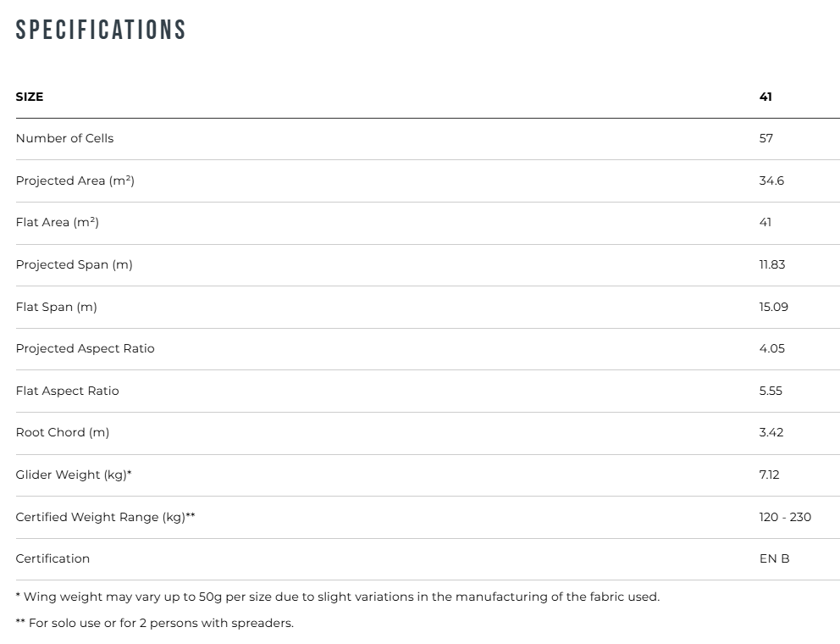The width and height of the screenshot is (840, 644).
Task: Click the Root Chord label
Action: pos(62,432)
